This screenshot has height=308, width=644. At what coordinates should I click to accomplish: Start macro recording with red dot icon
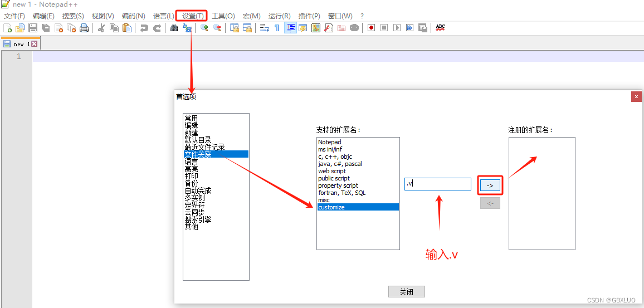[371, 28]
